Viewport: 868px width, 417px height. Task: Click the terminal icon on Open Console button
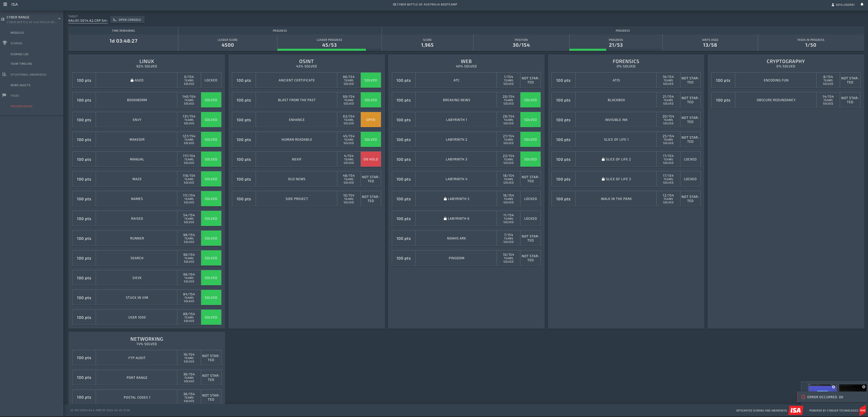click(x=115, y=20)
